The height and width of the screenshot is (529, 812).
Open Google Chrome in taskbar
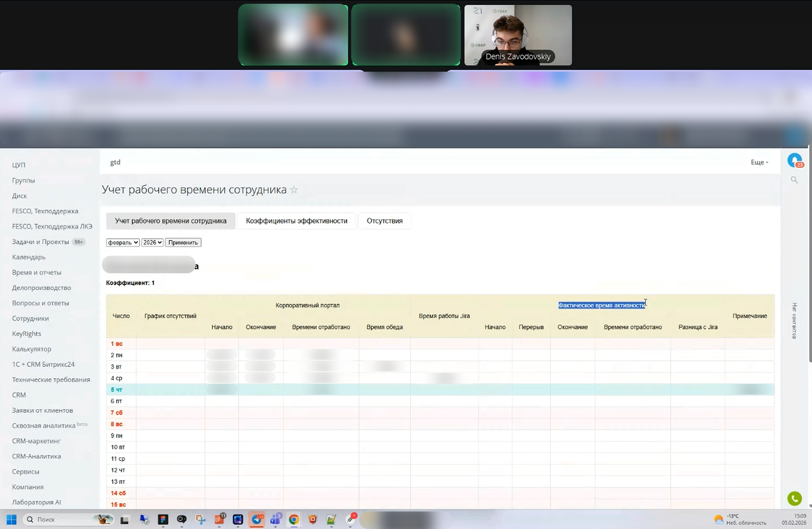(x=294, y=519)
